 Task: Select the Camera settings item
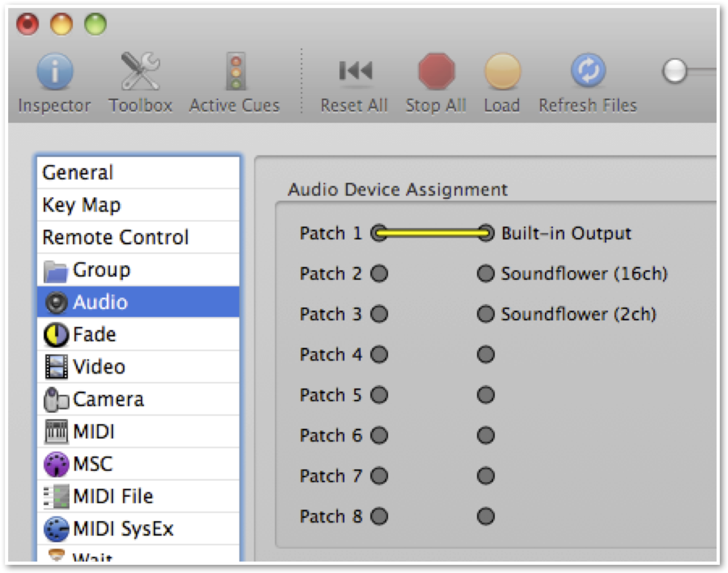pyautogui.click(x=138, y=399)
